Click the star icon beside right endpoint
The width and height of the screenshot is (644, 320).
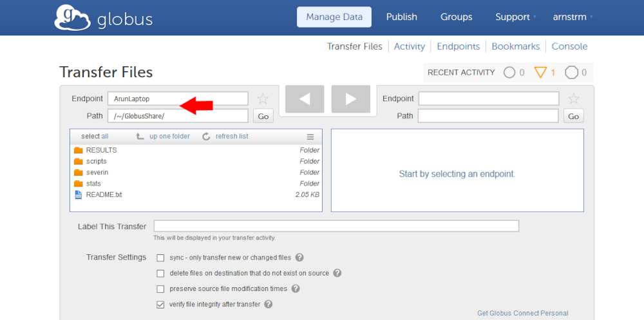click(x=574, y=99)
